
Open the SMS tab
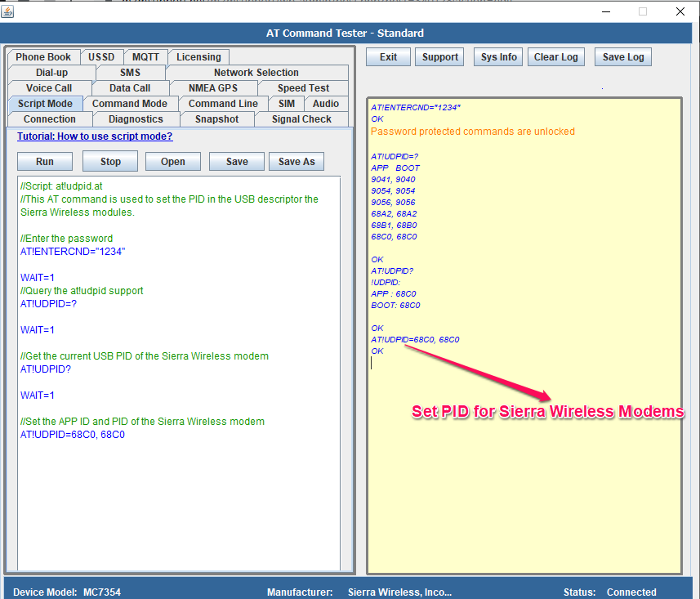pos(131,73)
